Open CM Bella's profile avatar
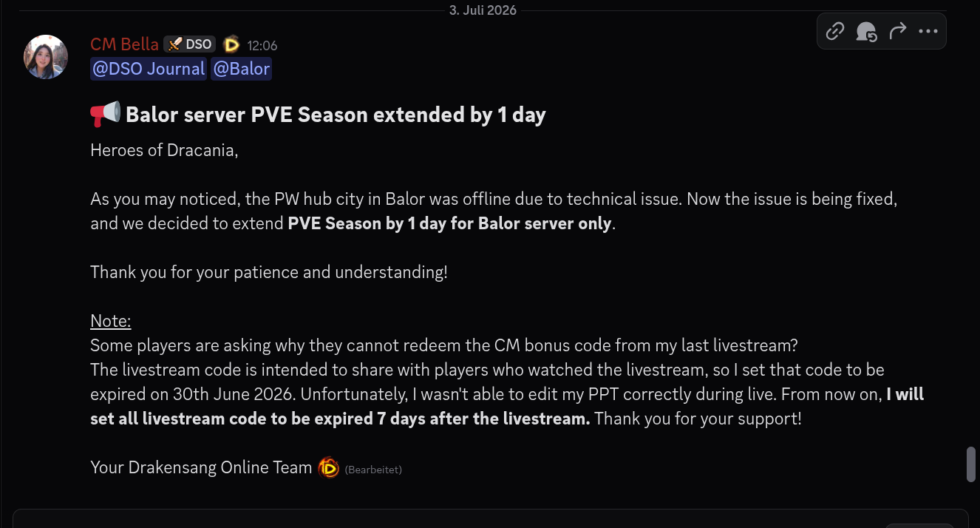 (46, 57)
